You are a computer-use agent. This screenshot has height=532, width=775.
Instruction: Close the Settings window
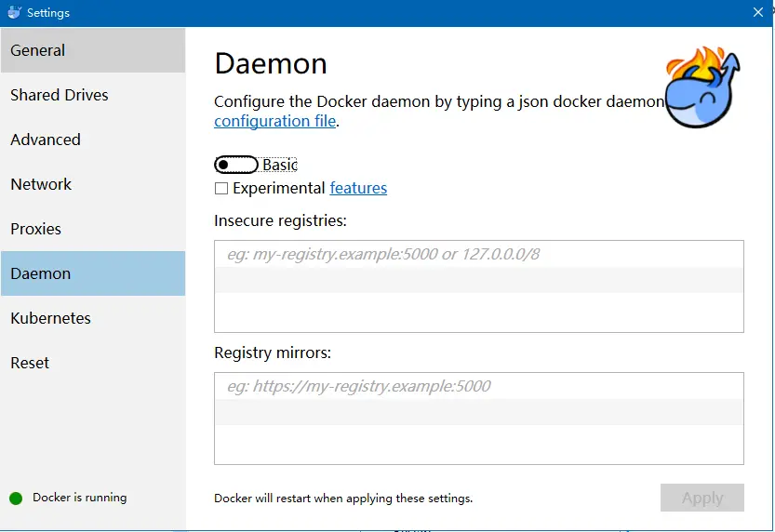click(757, 12)
